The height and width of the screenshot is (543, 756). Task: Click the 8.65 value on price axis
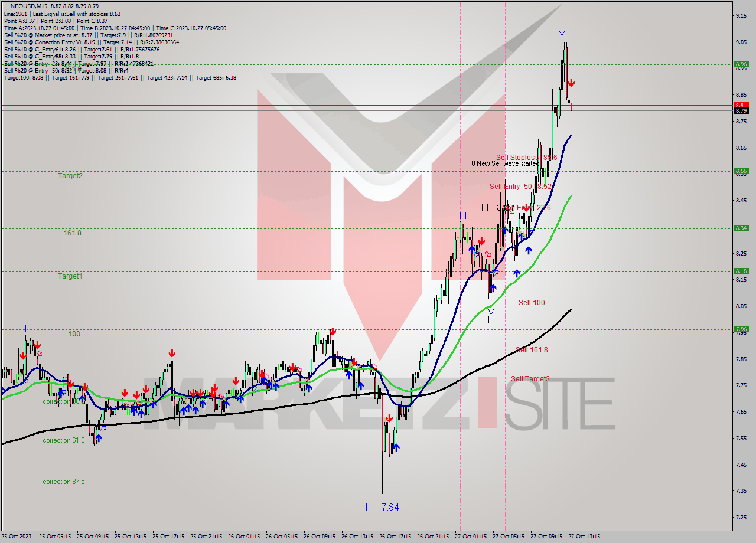(x=741, y=148)
